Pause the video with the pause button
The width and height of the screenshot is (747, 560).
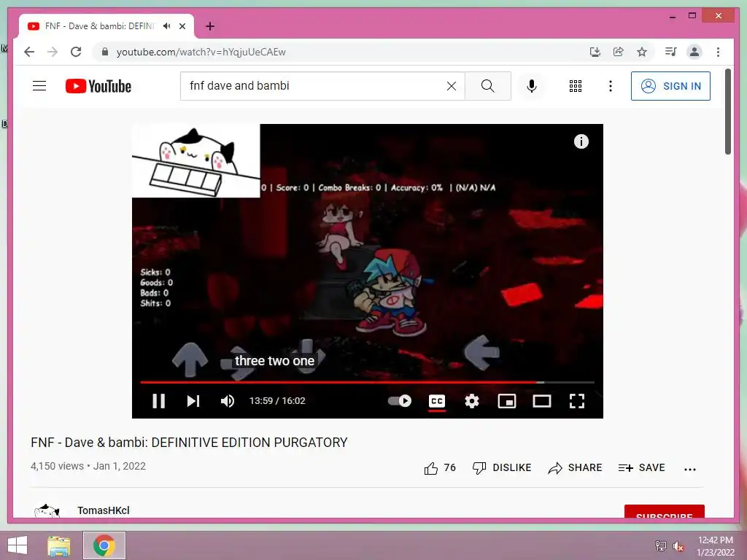tap(158, 401)
